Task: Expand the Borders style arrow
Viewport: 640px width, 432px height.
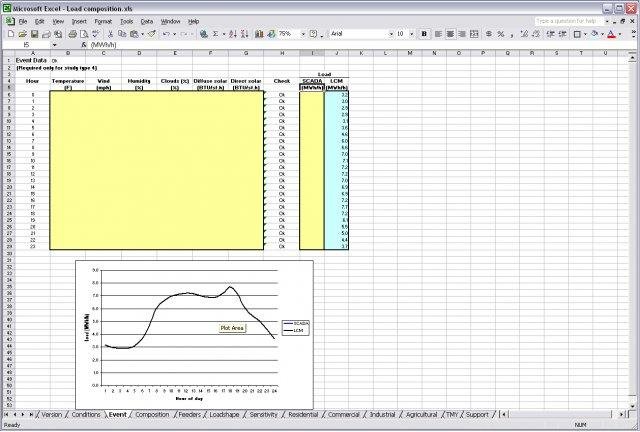Action: pos(585,34)
